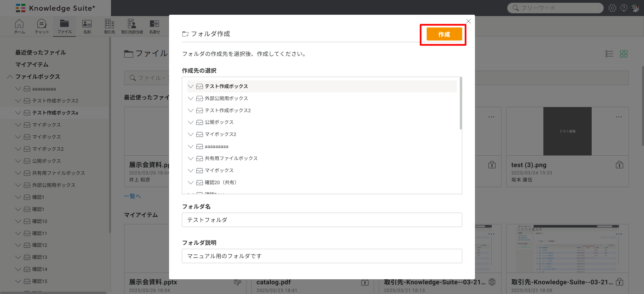Viewport: 644px width, 294px height.
Task: Open the business card (名刺) icon
Action: pyautogui.click(x=87, y=26)
